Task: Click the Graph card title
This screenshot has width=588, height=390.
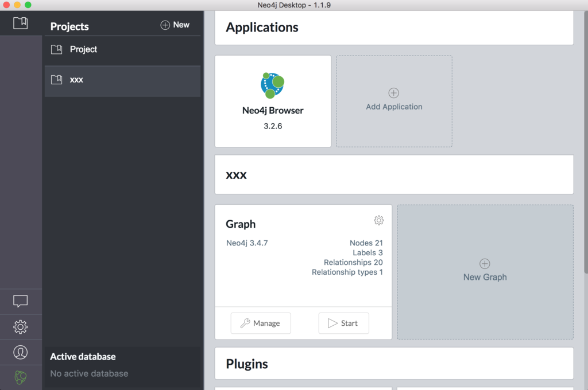Action: pyautogui.click(x=241, y=224)
